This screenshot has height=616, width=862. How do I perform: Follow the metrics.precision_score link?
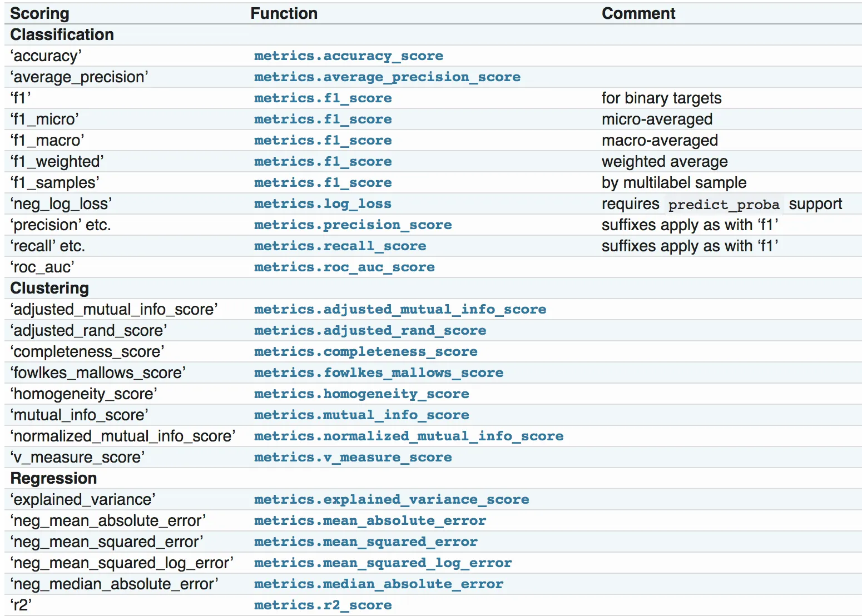[353, 225]
